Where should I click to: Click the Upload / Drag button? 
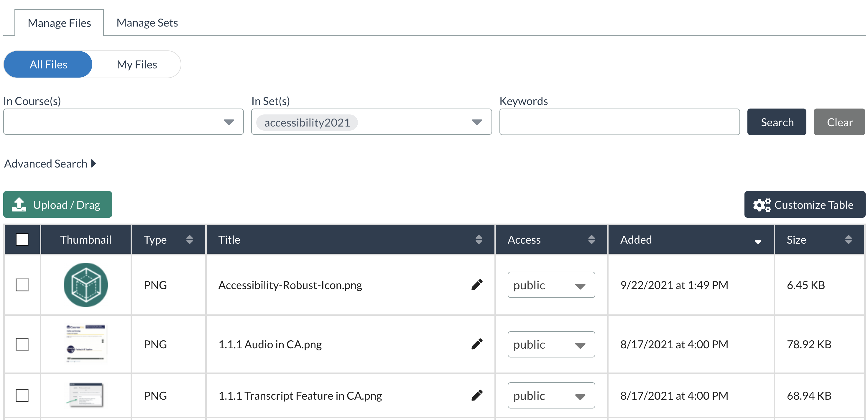57,205
